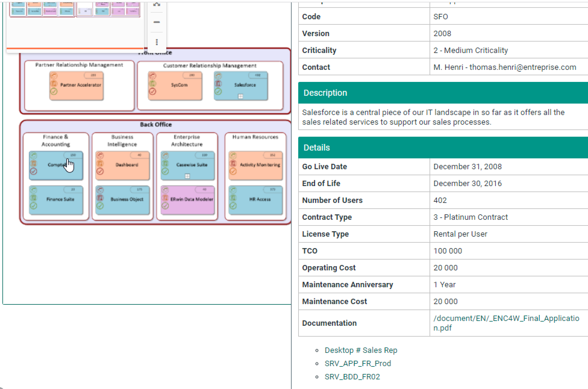Click the zoom out minus icon
The image size is (588, 389).
[x=157, y=22]
